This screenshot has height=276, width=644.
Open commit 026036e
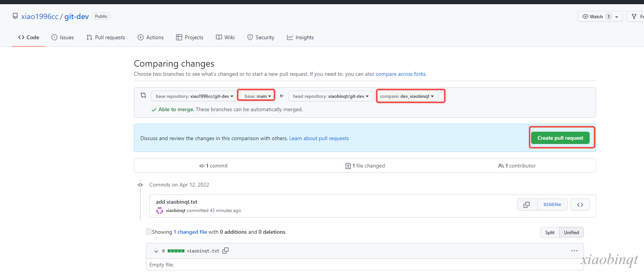(552, 204)
